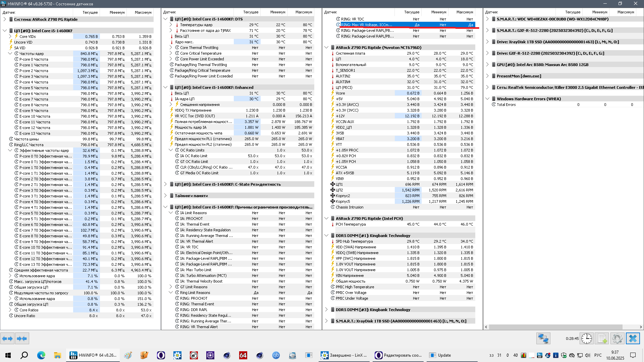Collapse the Windows Hardware Errors (WHEA) group
The height and width of the screenshot is (362, 644).
[x=487, y=99]
